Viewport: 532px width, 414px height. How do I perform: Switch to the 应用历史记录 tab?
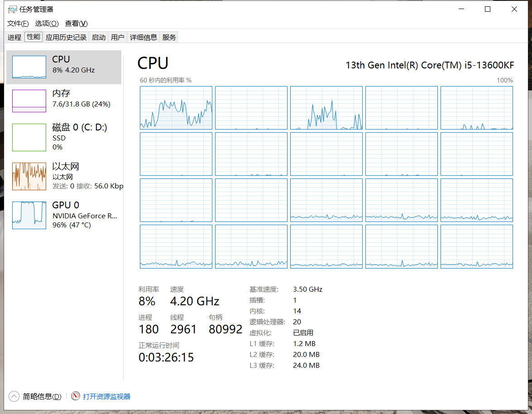[66, 37]
